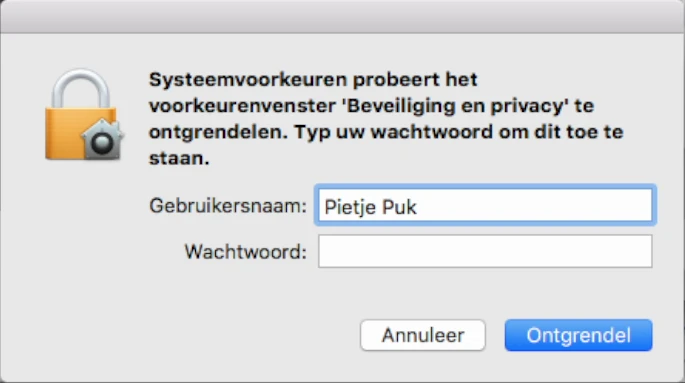Click the round lens inside the house badge
The height and width of the screenshot is (383, 685).
pyautogui.click(x=102, y=144)
